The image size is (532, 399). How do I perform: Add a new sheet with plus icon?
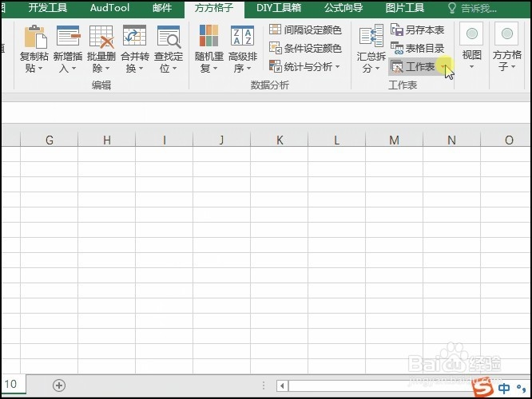[59, 385]
